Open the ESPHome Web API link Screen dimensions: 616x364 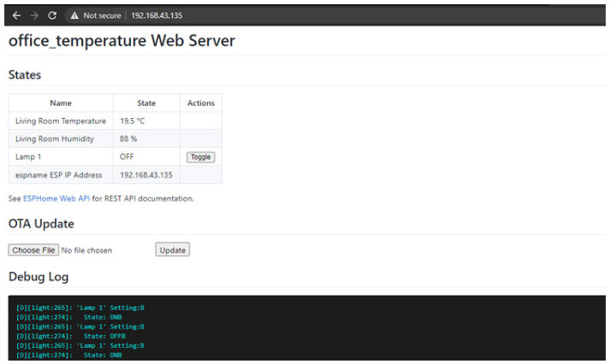pos(56,198)
